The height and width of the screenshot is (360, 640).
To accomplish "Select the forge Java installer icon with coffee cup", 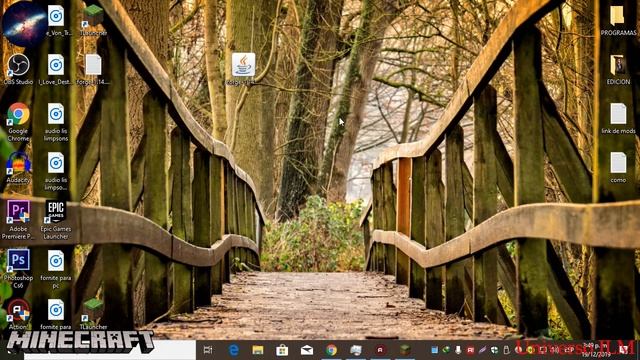I will tap(244, 69).
